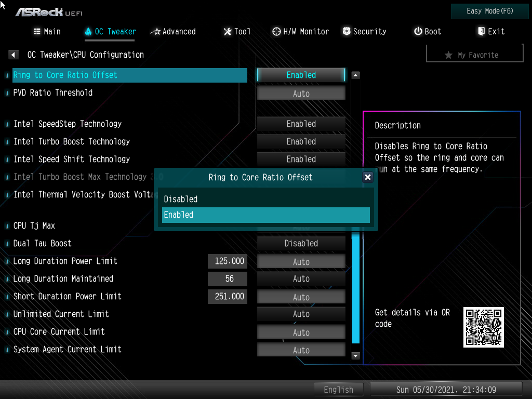Select the Short Duration Power Limit label
This screenshot has width=532, height=399.
coord(67,296)
